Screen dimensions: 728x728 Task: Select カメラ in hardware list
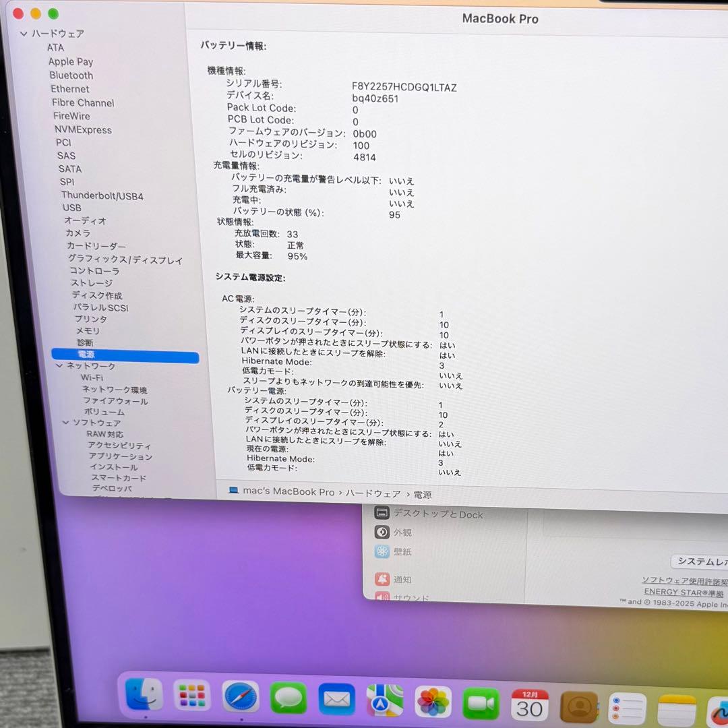coord(78,233)
